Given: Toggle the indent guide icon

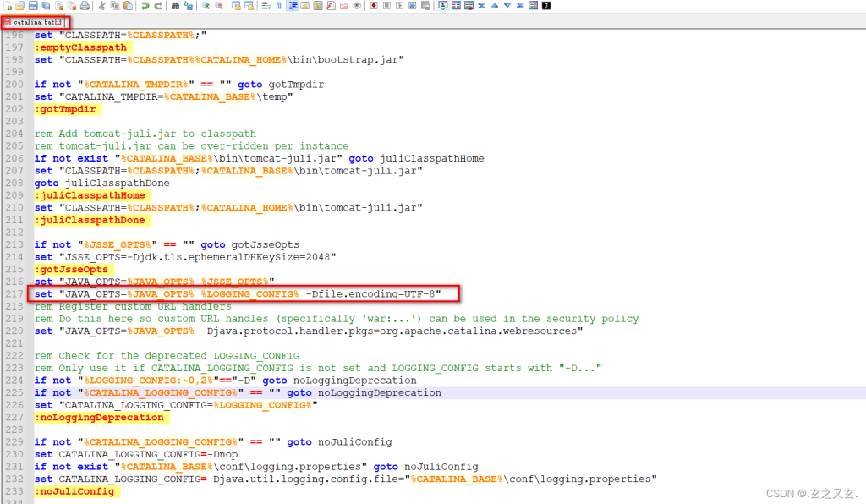Looking at the screenshot, I should pyautogui.click(x=292, y=6).
